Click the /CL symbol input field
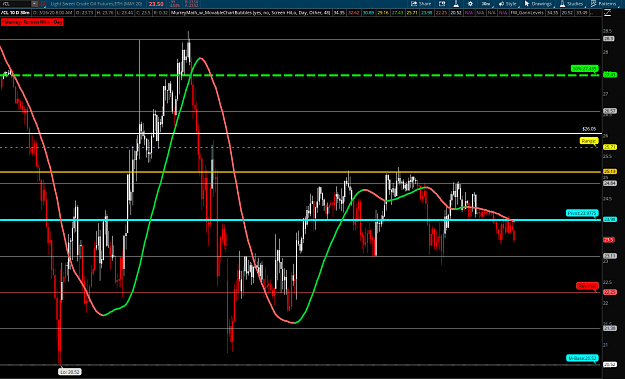 (16, 4)
